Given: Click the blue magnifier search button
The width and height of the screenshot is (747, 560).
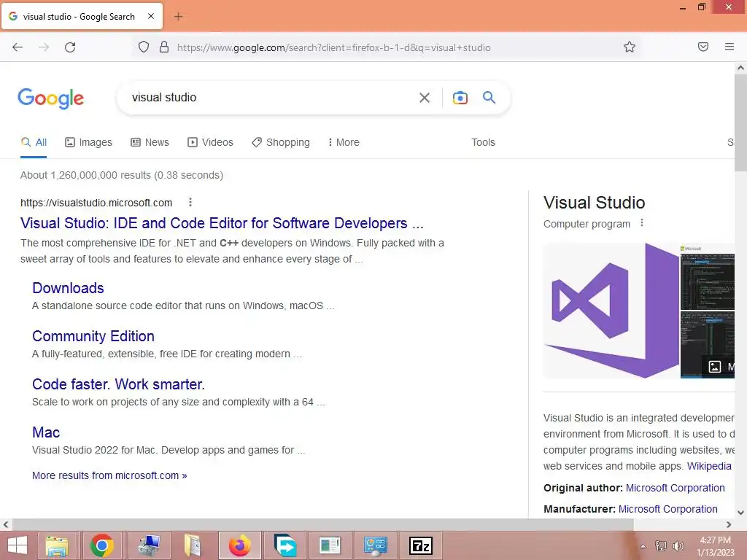Looking at the screenshot, I should (489, 98).
